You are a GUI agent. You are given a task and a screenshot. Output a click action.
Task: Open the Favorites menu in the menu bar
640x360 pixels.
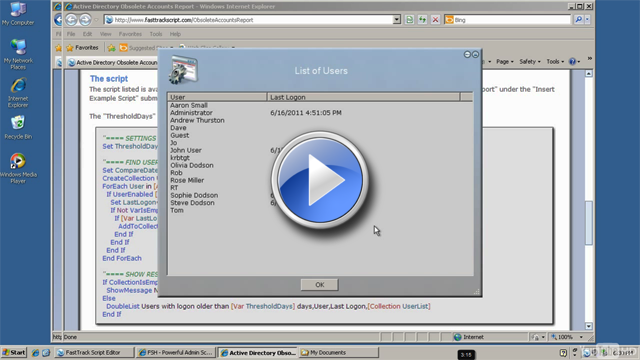click(130, 34)
